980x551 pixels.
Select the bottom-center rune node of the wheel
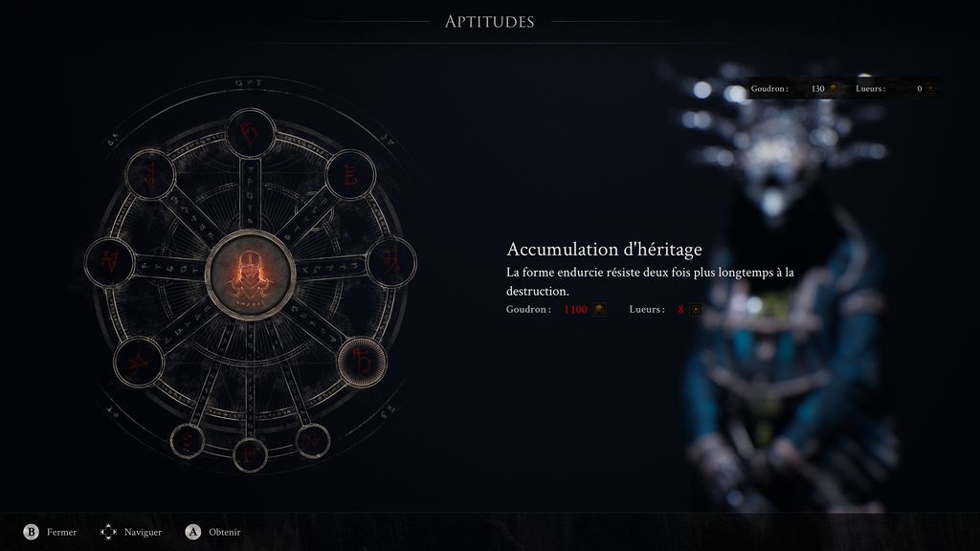[250, 454]
